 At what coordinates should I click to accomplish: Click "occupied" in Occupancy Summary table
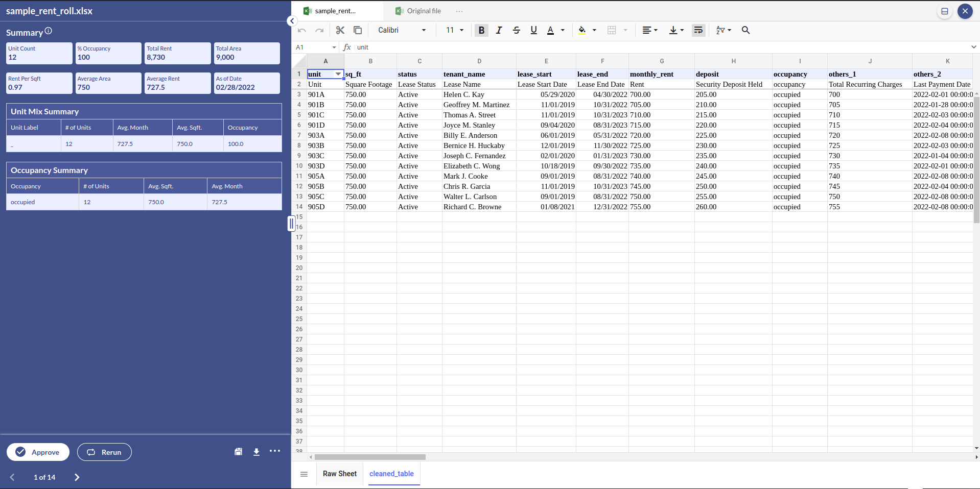(x=23, y=202)
